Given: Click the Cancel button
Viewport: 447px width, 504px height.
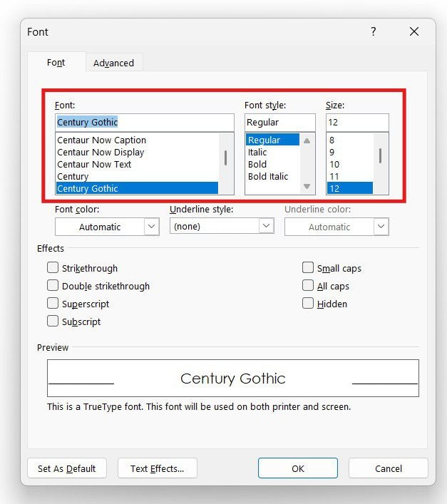Looking at the screenshot, I should 389,468.
